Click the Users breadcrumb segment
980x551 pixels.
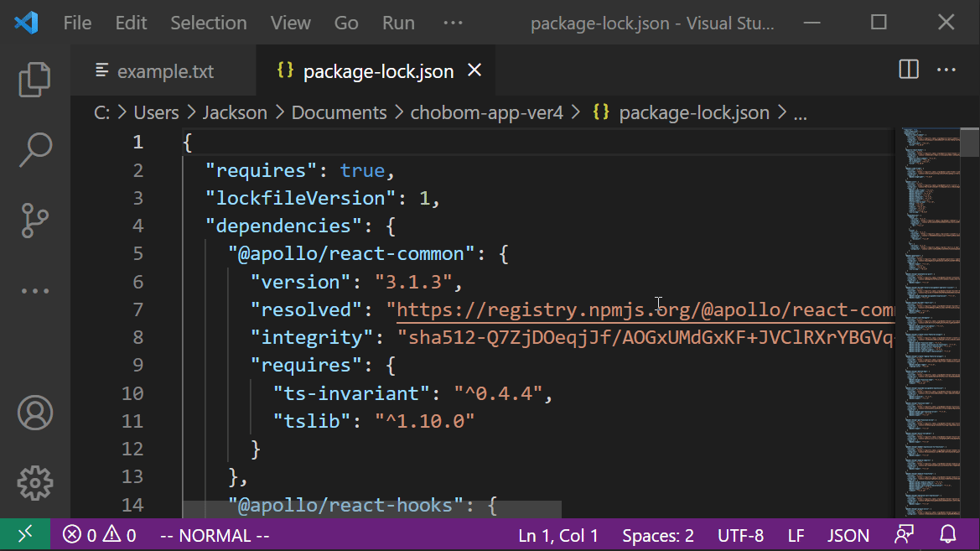tap(156, 112)
